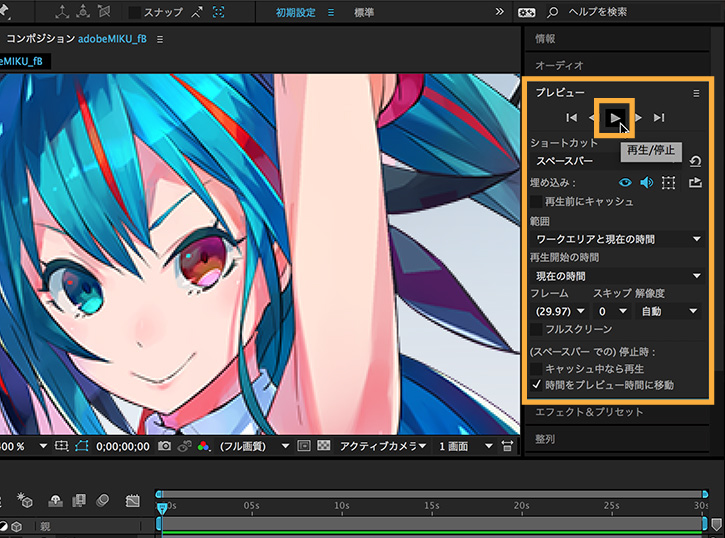The height and width of the screenshot is (538, 725).
Task: Click the 10s mark on time ruler
Action: [341, 506]
